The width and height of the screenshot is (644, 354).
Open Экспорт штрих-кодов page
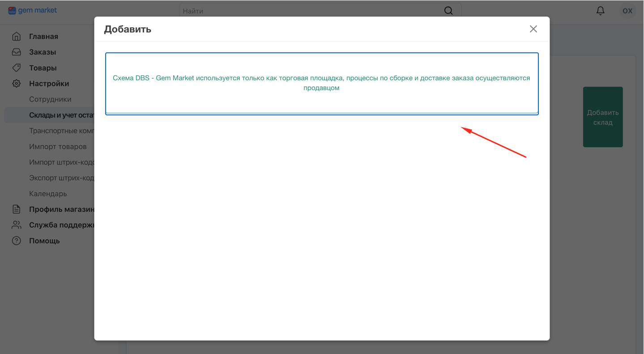click(61, 178)
